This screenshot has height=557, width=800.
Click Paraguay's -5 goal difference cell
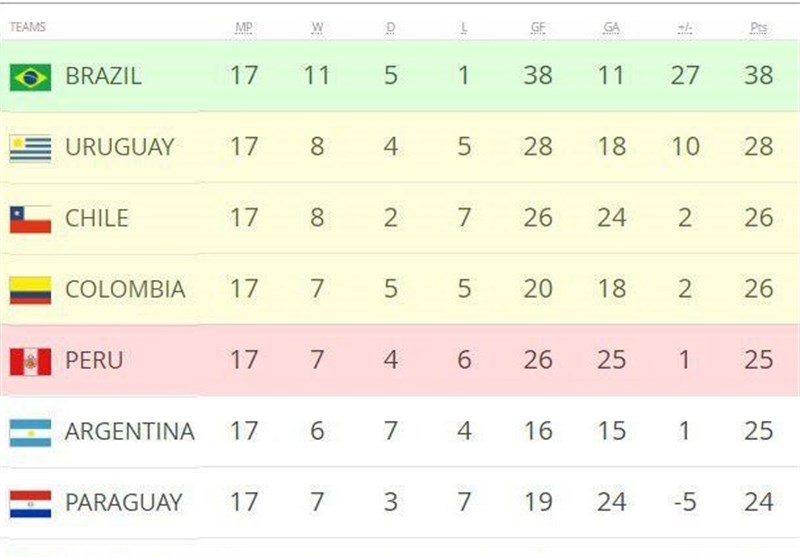(x=685, y=502)
